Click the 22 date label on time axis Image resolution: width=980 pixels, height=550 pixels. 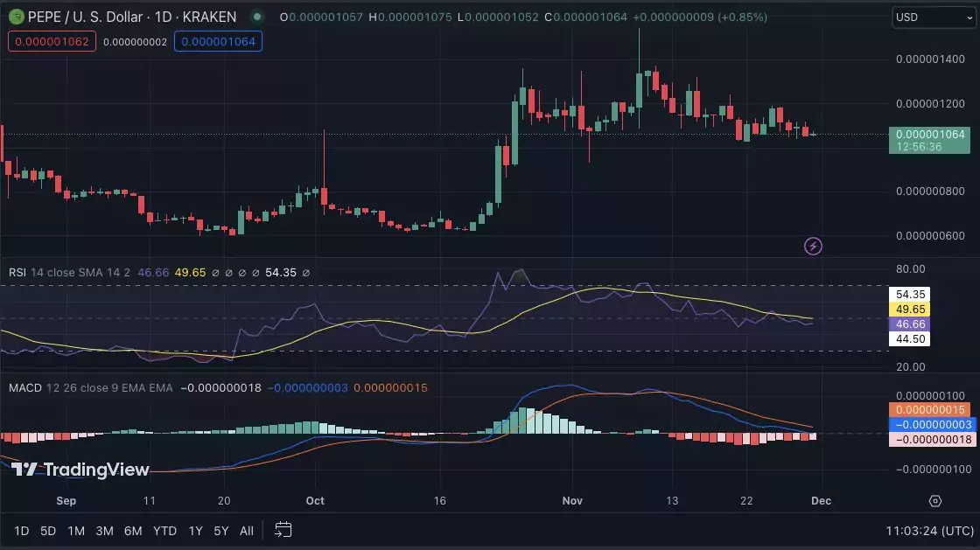[746, 501]
